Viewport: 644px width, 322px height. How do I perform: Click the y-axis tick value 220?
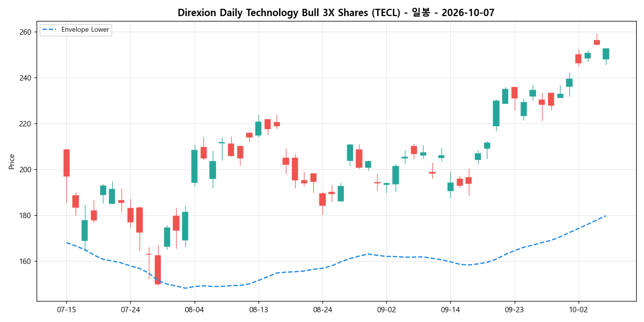[x=26, y=124]
